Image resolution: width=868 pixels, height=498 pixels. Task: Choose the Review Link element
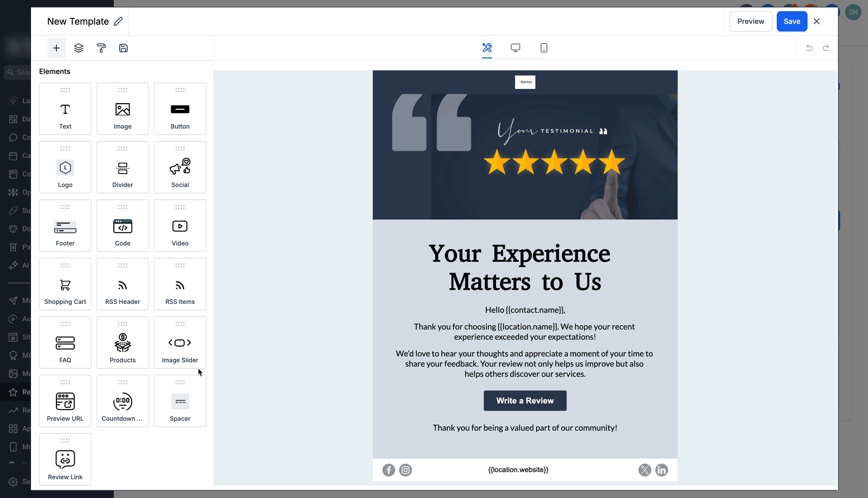(x=65, y=459)
